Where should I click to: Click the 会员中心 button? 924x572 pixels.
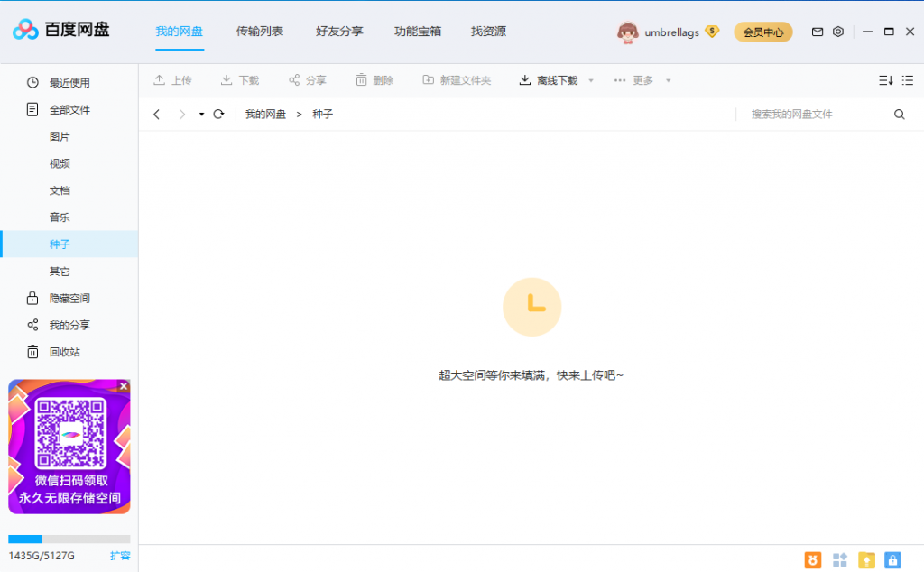(762, 32)
